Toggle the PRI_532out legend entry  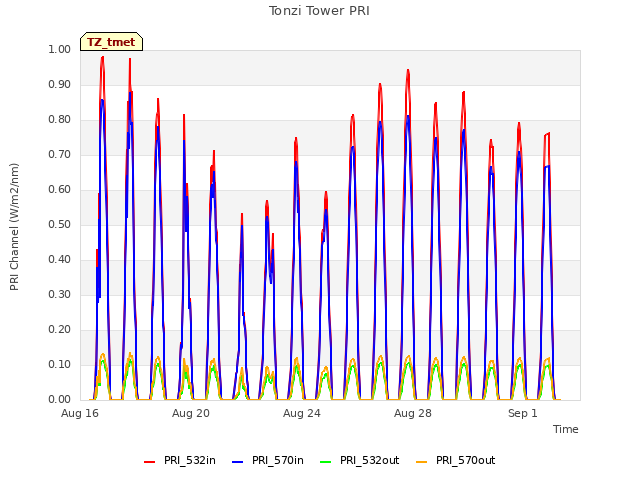pos(359,460)
